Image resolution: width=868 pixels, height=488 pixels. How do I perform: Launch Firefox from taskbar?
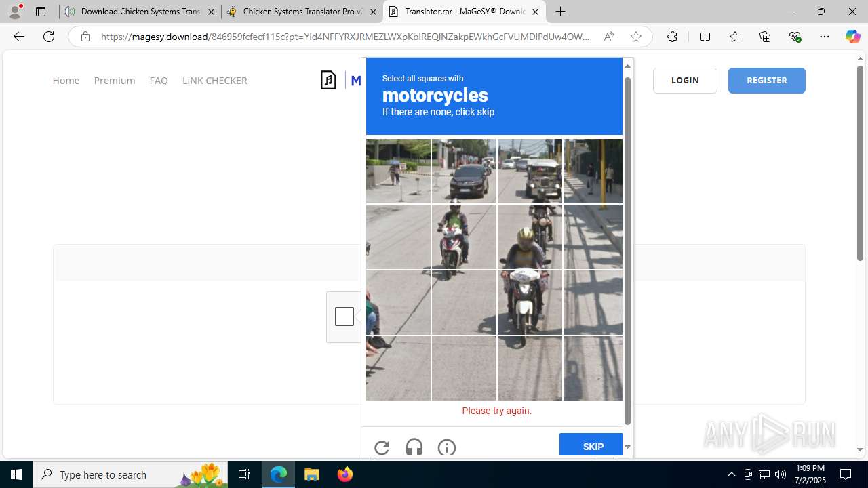click(344, 474)
